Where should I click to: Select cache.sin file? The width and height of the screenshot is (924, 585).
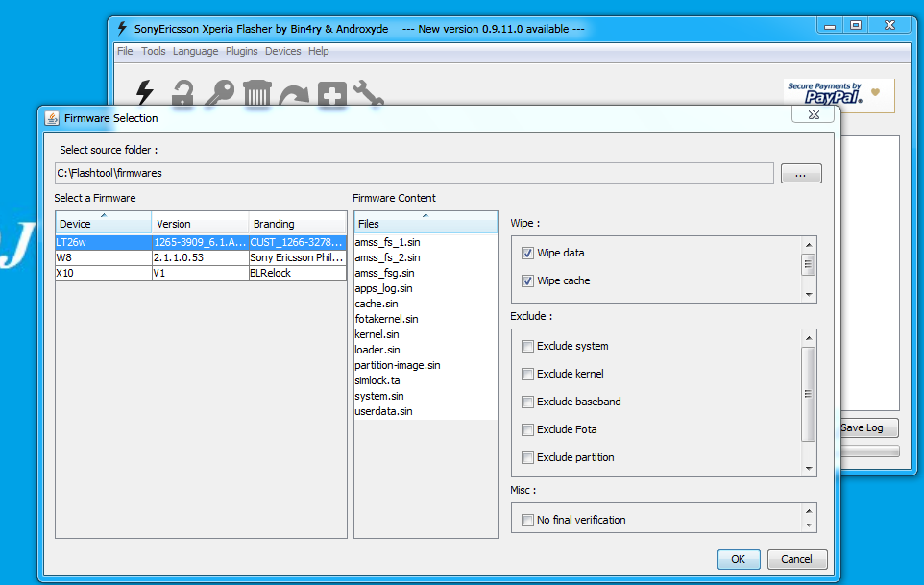tap(426, 304)
